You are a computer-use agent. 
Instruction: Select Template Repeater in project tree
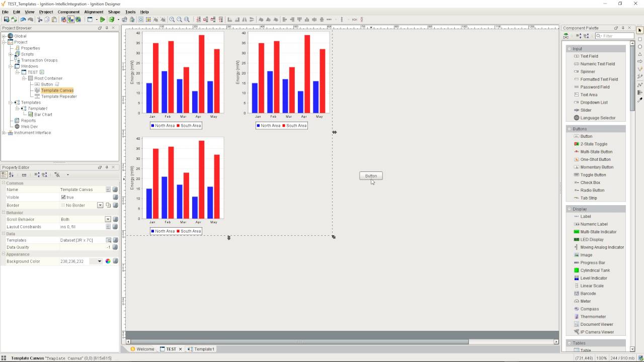pos(59,97)
